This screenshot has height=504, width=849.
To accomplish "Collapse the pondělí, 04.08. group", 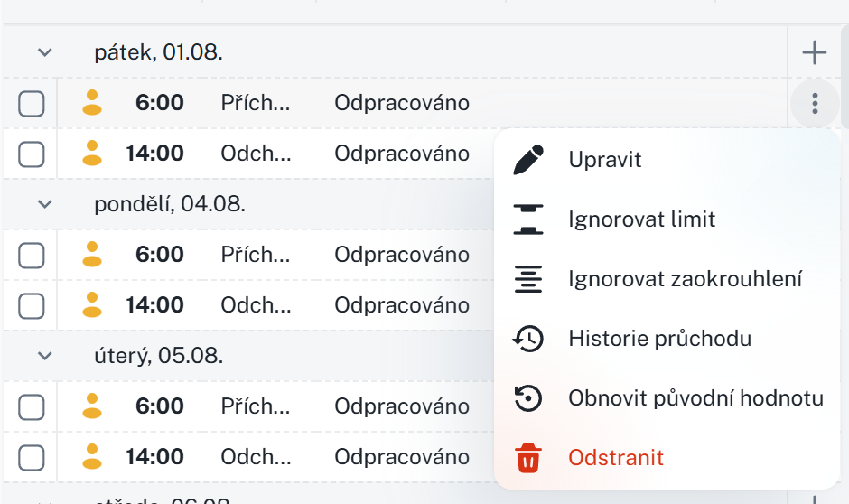I will click(x=45, y=204).
